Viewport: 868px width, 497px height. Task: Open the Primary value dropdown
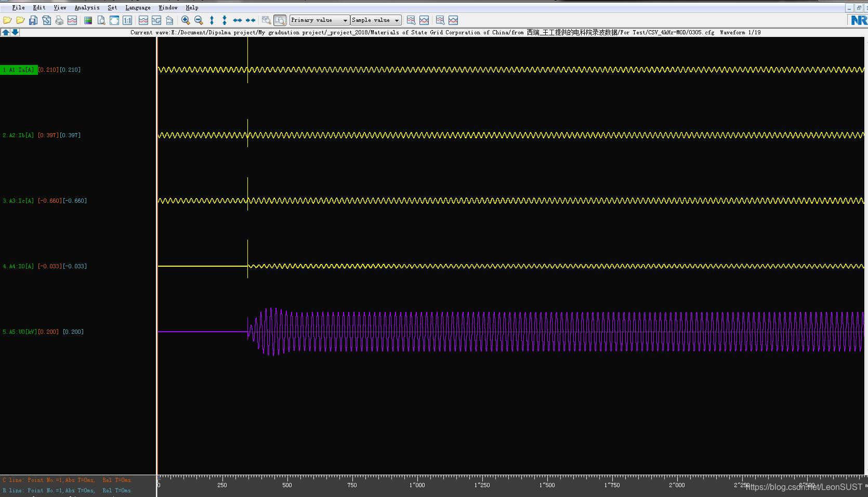pyautogui.click(x=319, y=20)
